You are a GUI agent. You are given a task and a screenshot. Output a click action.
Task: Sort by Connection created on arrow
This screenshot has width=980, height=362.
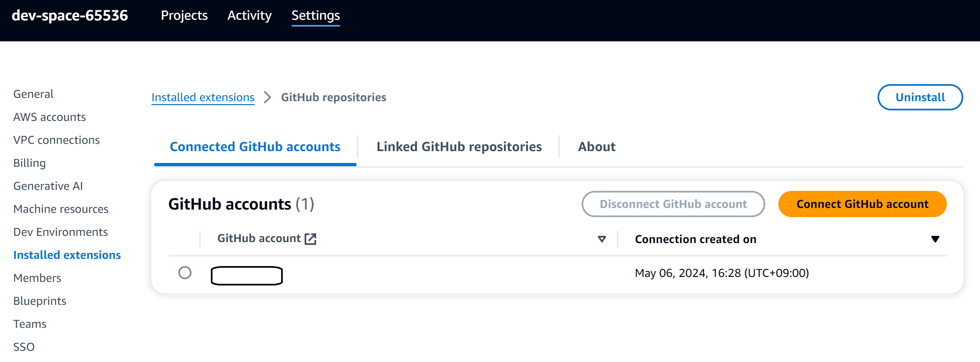coord(935,239)
